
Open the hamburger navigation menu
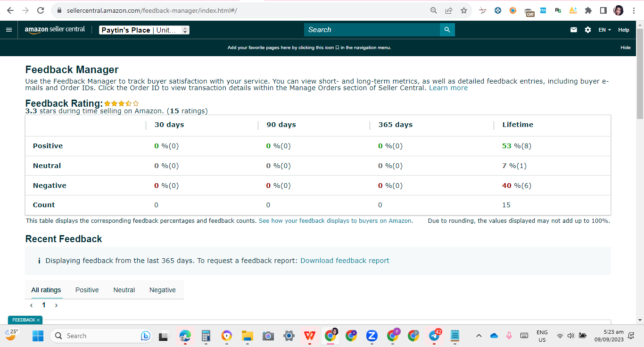[9, 30]
